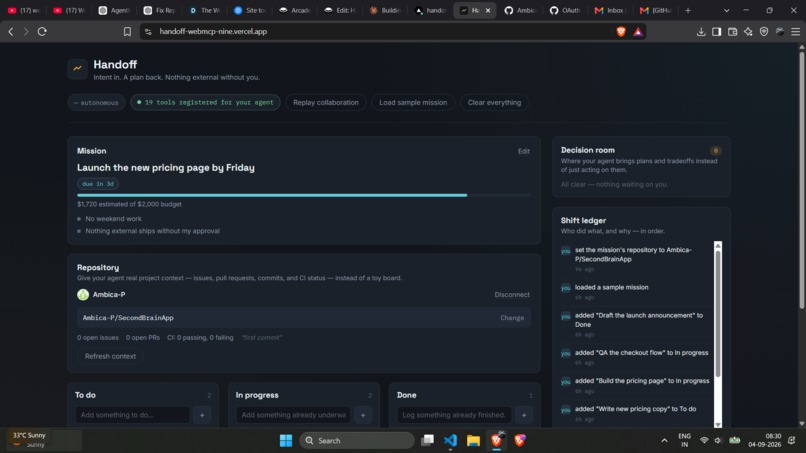Click the Decision room status dot icon

coord(715,151)
